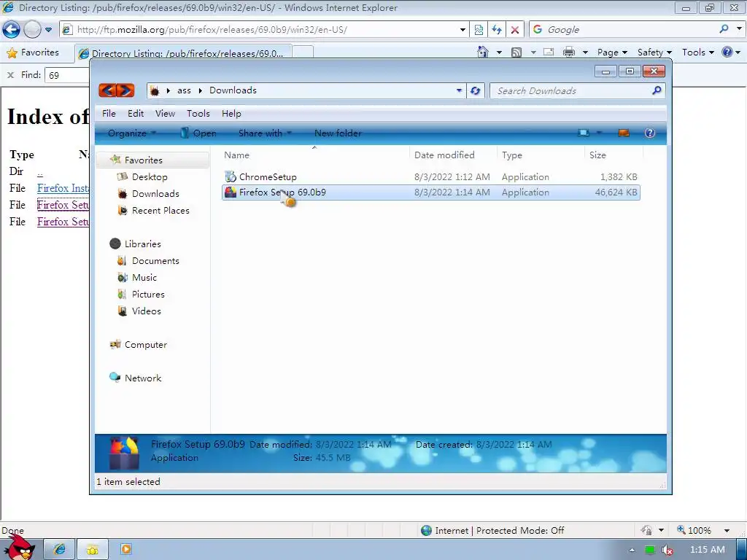Open the Documents library
The height and width of the screenshot is (560, 747).
pyautogui.click(x=155, y=261)
